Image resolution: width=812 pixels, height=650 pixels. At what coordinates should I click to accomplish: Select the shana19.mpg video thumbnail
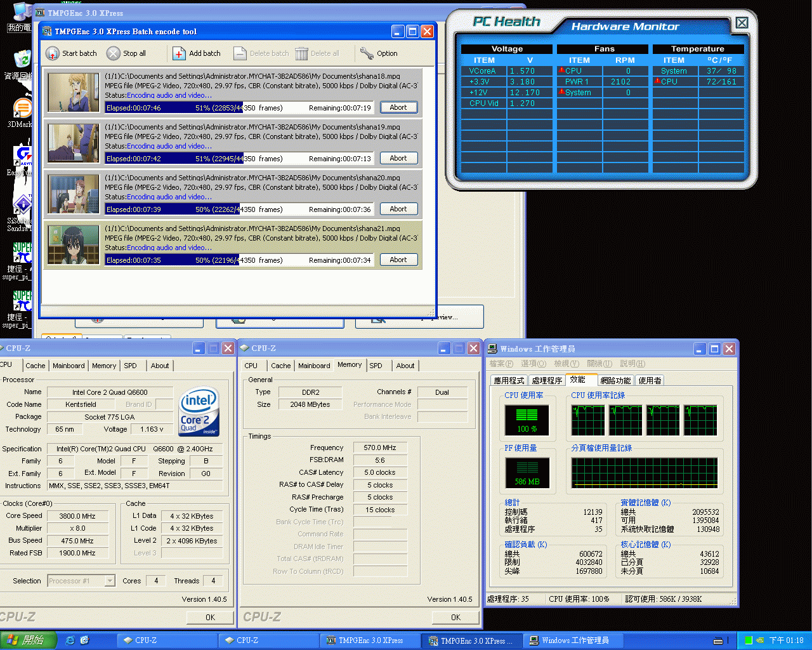tap(74, 143)
